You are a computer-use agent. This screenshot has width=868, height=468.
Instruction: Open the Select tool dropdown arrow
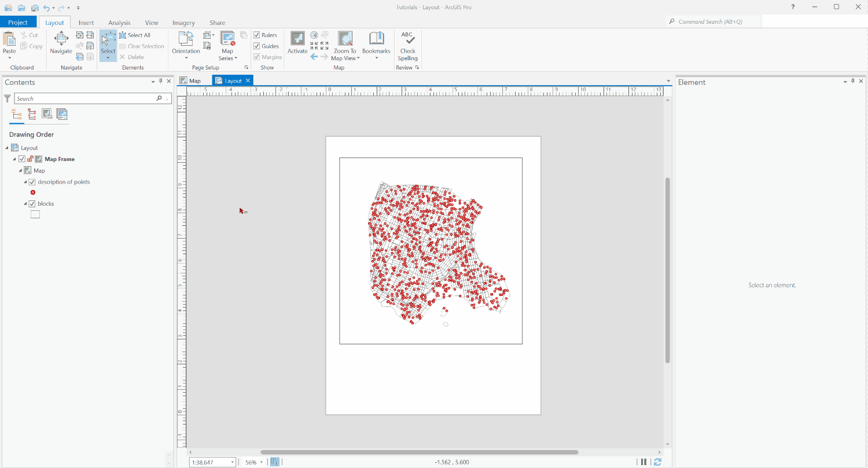pyautogui.click(x=108, y=57)
